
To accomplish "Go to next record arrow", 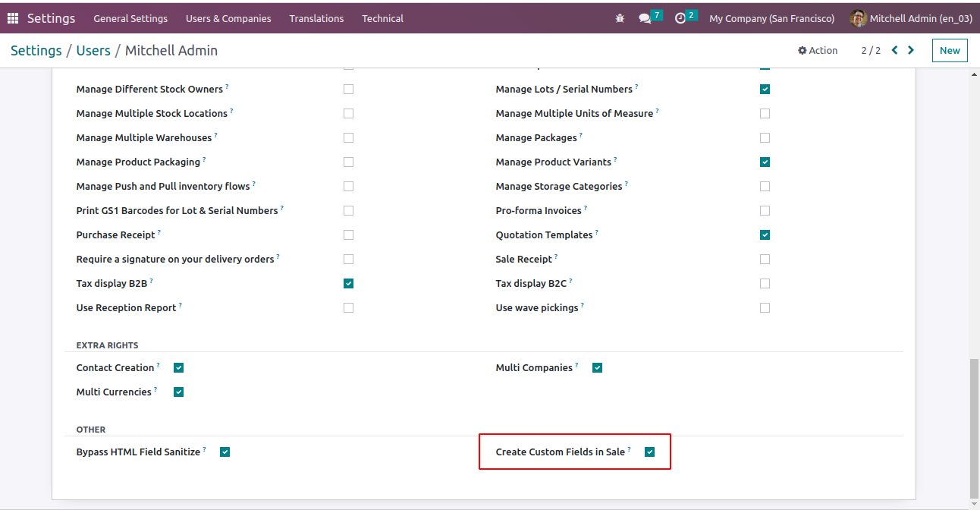I will point(911,50).
